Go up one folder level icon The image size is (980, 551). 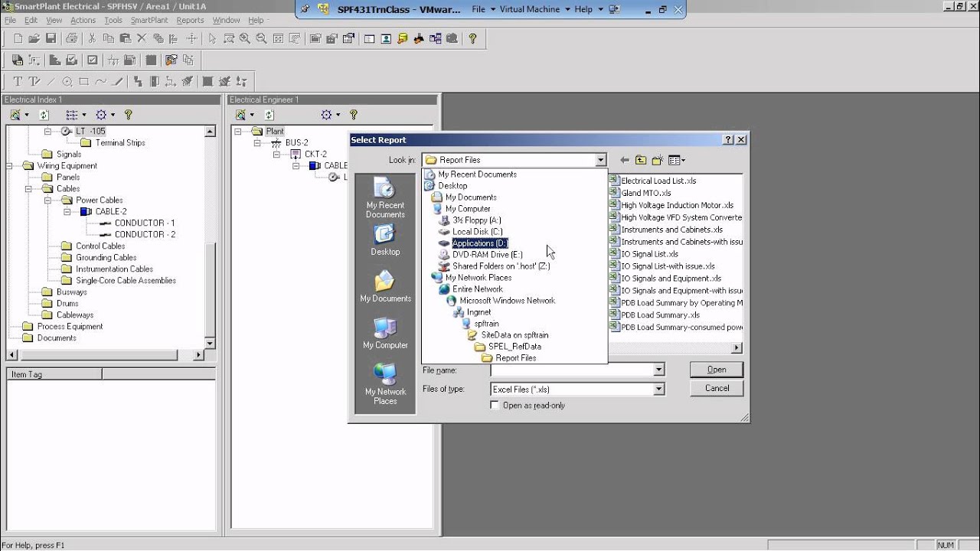pos(641,160)
